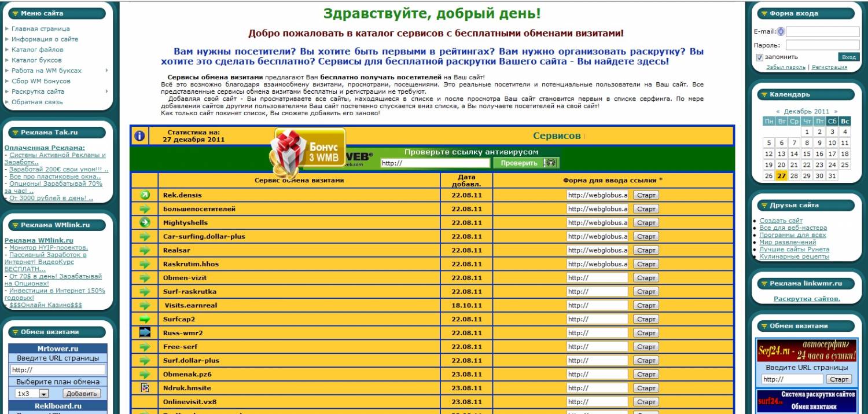Click the Вход login button

click(x=849, y=57)
